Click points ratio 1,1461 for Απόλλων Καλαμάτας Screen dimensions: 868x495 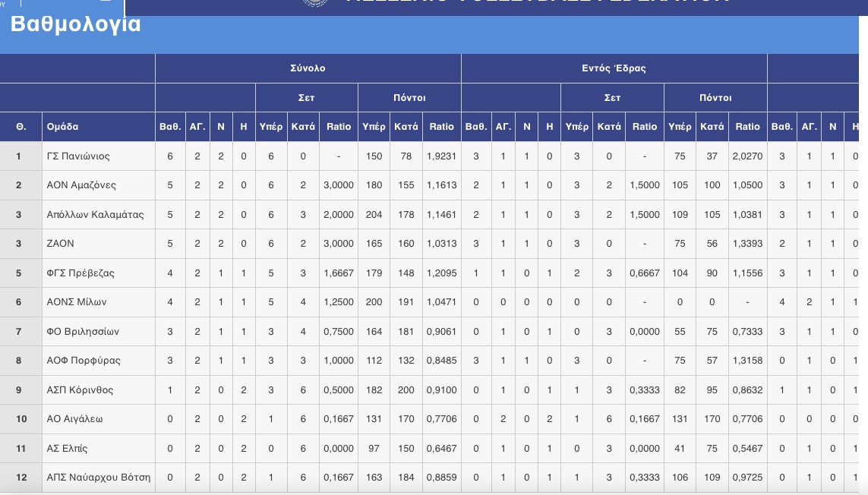pos(441,214)
